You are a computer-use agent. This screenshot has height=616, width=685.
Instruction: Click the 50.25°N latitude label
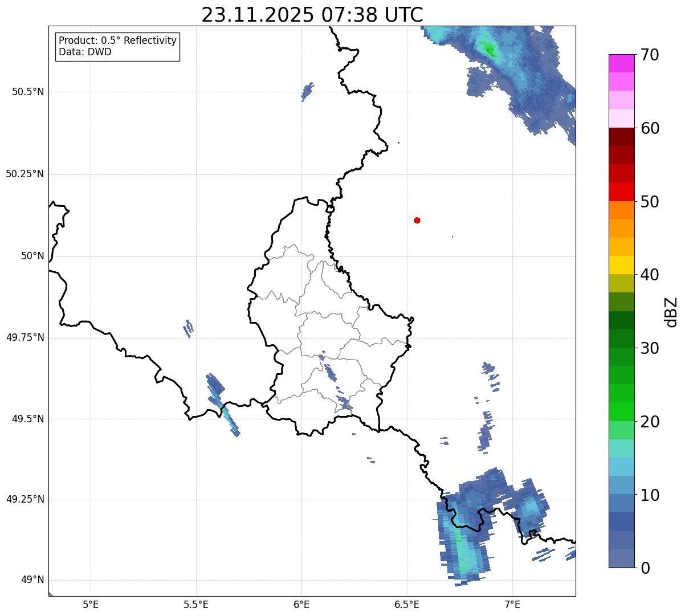coord(25,174)
